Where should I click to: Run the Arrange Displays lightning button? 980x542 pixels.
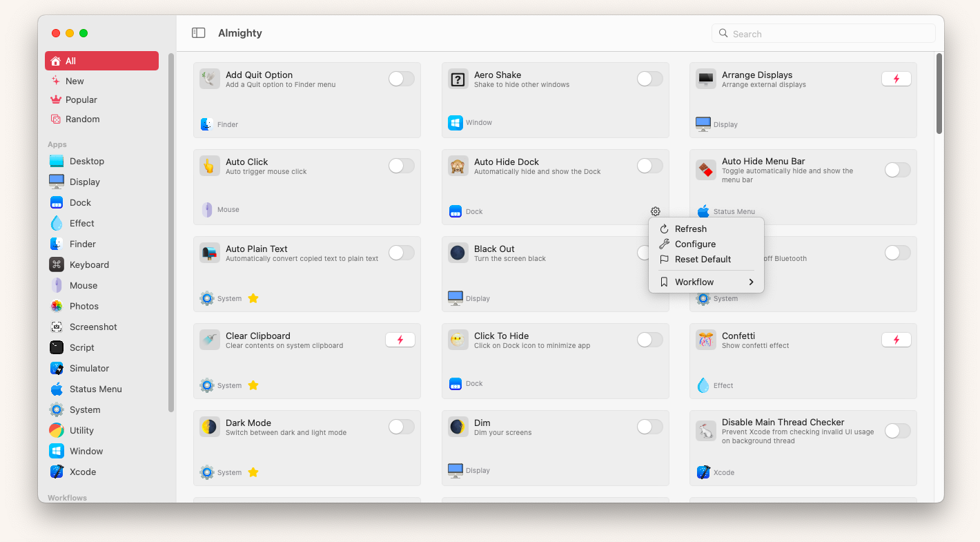(896, 79)
